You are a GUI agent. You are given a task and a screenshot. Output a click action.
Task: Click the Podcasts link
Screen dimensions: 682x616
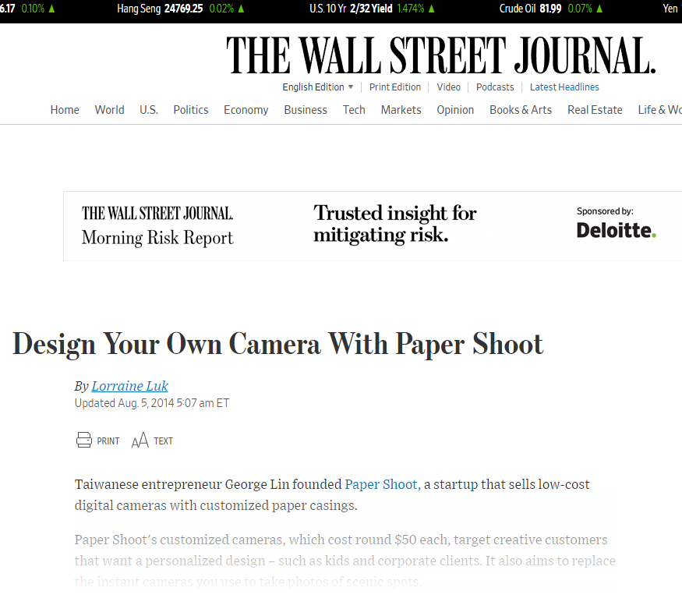point(495,87)
